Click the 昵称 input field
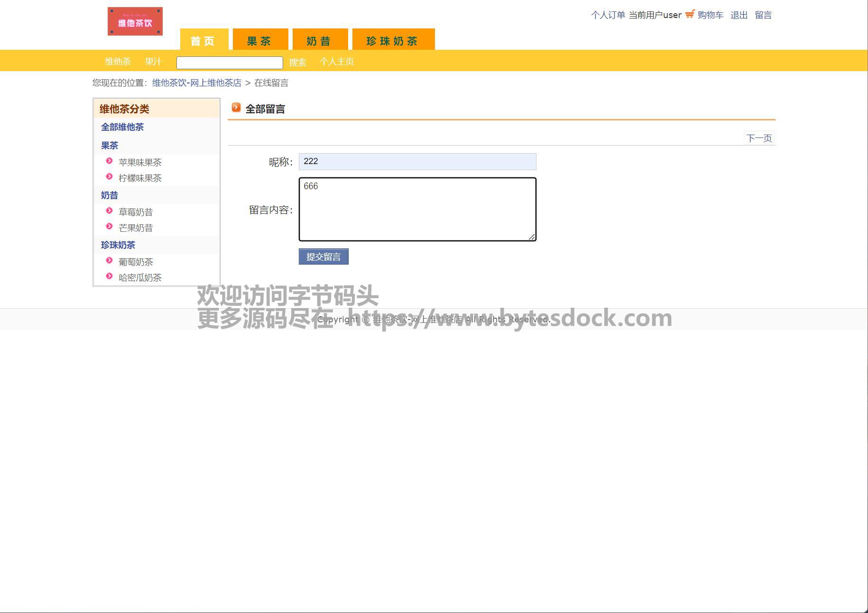The image size is (868, 613). (417, 162)
